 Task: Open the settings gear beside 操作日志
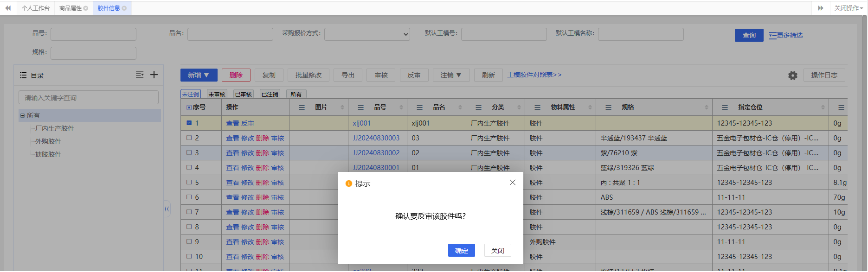tap(793, 76)
